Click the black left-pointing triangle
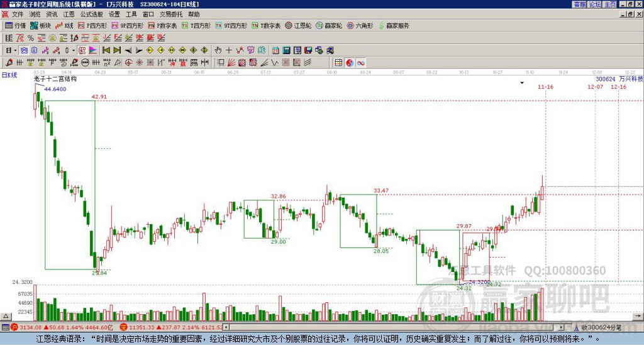 [x=128, y=50]
